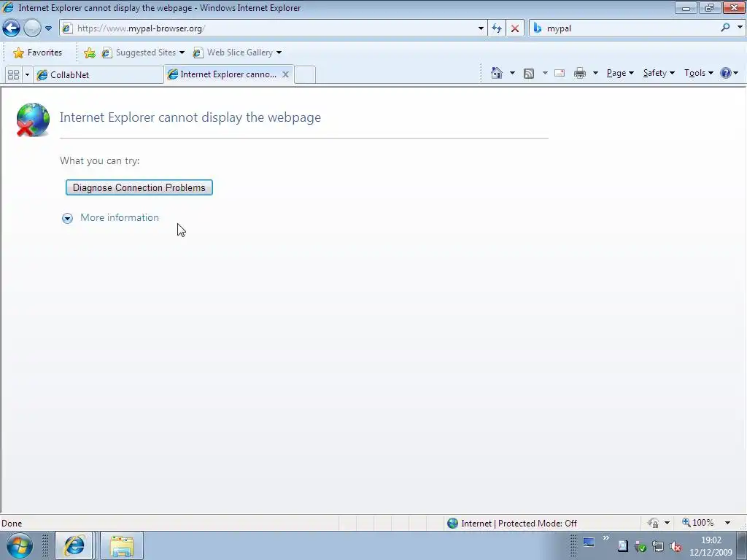Switch to the CollabNet tab
Viewport: 747px width, 560px height.
point(98,75)
